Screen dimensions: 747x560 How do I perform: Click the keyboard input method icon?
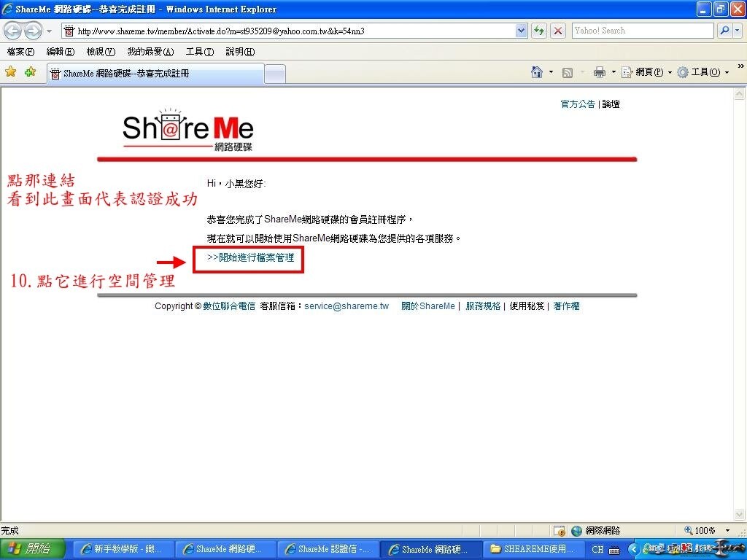(x=614, y=550)
